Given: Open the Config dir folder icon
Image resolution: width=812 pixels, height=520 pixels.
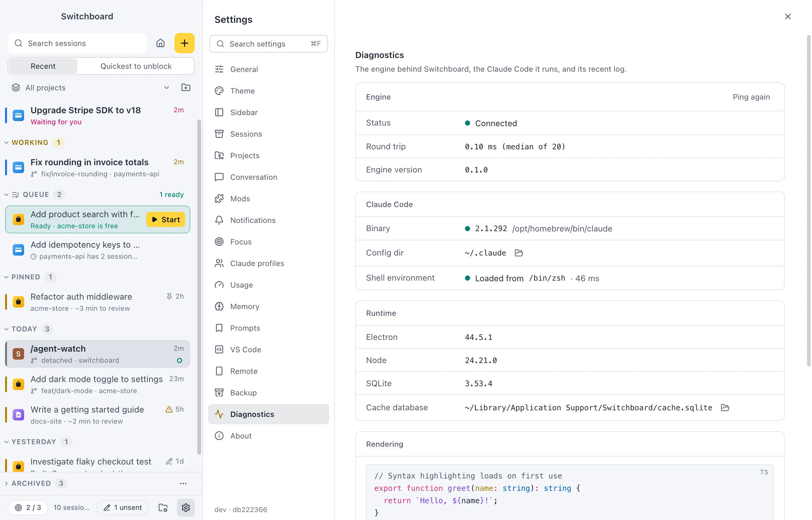Looking at the screenshot, I should [519, 253].
